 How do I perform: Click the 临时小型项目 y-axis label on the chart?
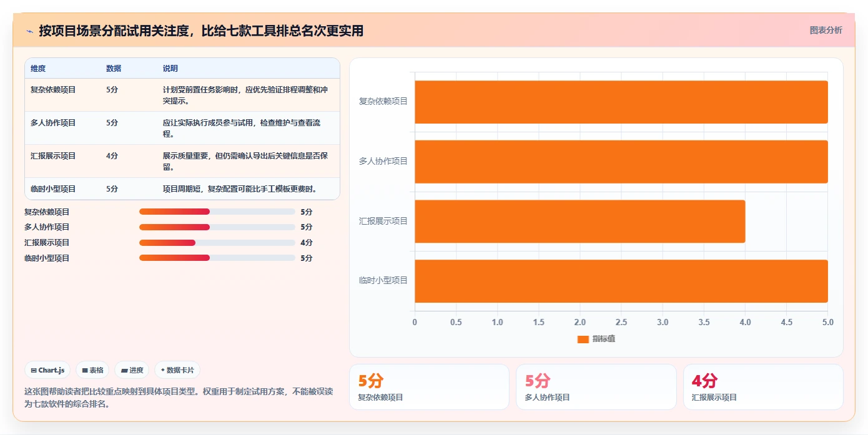(x=383, y=280)
